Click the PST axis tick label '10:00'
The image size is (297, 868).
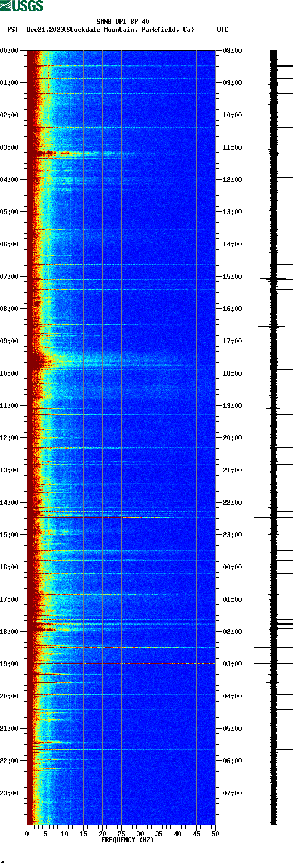point(10,373)
